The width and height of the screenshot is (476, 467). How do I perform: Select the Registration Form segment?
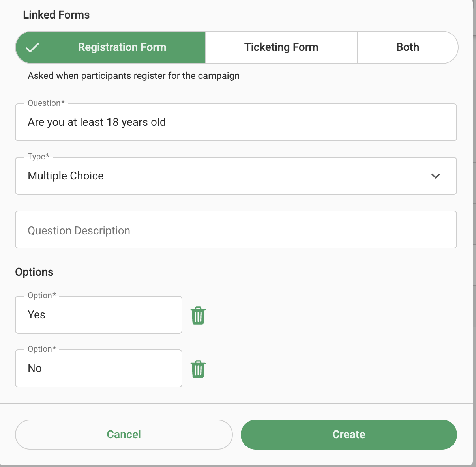[111, 47]
